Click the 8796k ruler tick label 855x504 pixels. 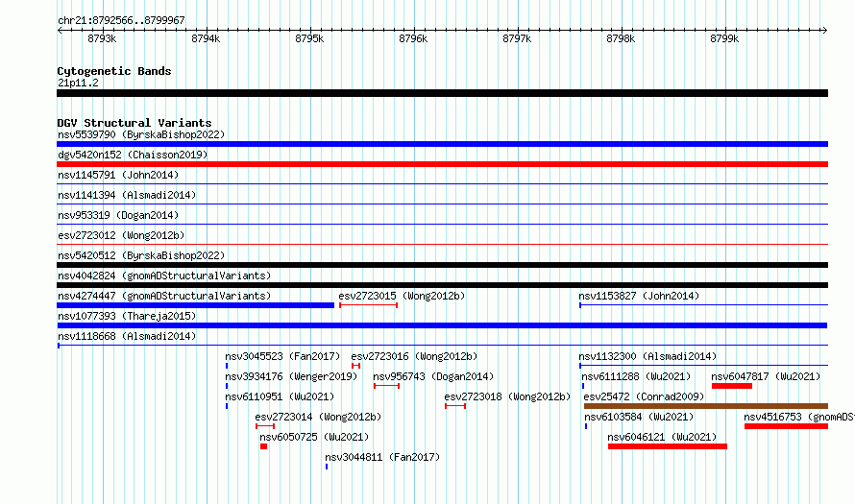(413, 38)
